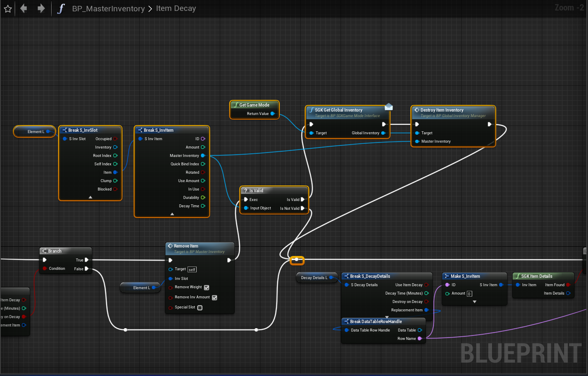The height and width of the screenshot is (376, 588).
Task: Go forward using the right arrow icon
Action: (41, 8)
